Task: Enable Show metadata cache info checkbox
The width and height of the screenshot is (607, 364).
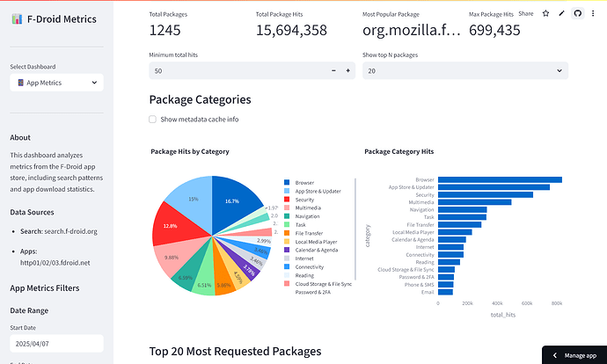Action: click(x=153, y=120)
